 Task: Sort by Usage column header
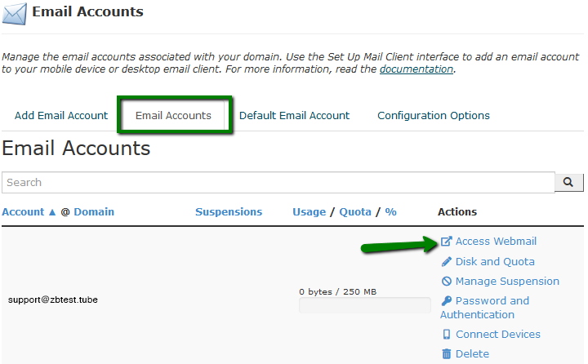[x=309, y=212]
